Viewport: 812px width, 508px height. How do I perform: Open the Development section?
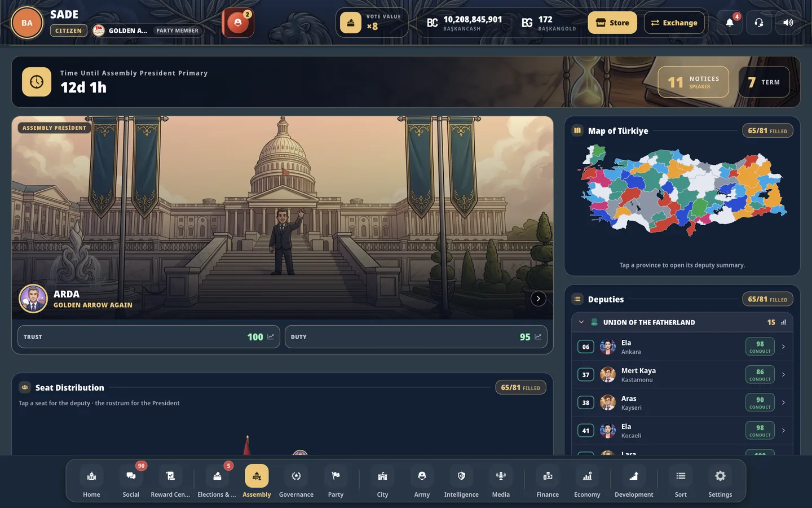tap(634, 482)
